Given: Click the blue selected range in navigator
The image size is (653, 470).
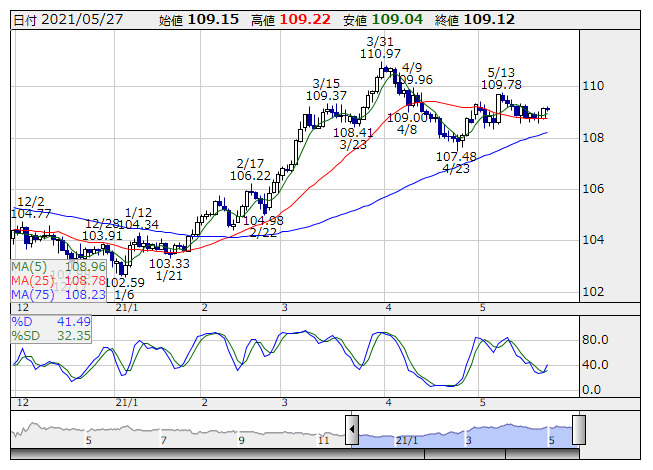Looking at the screenshot, I should [x=466, y=435].
